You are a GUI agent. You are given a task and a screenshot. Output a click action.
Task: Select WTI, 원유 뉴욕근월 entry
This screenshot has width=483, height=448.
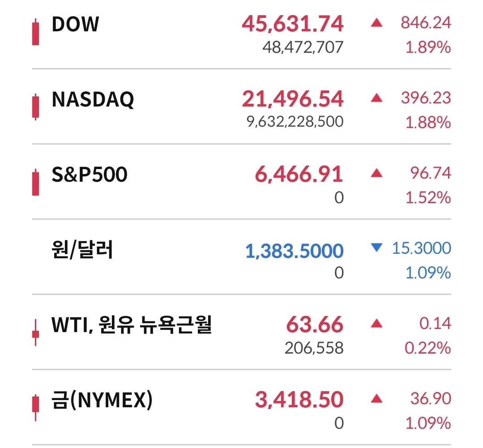click(x=132, y=325)
